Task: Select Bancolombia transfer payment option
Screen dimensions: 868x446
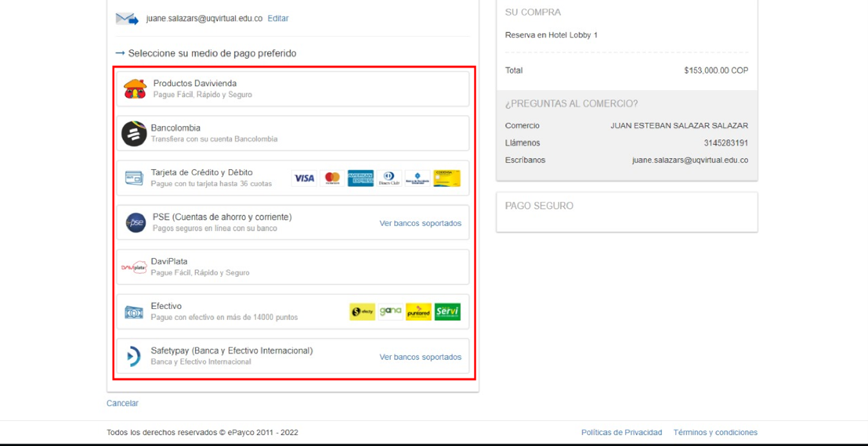Action: (293, 133)
